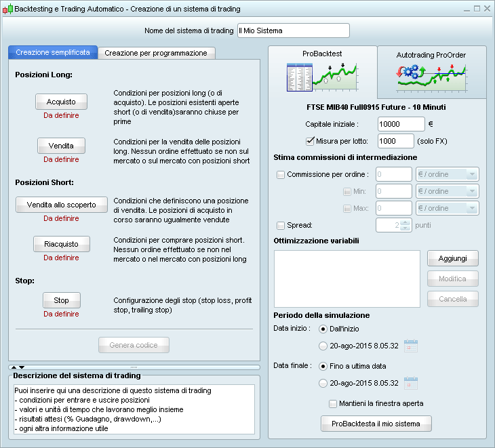Open the Max commission unit dropdown
The image size is (495, 448).
(x=448, y=209)
